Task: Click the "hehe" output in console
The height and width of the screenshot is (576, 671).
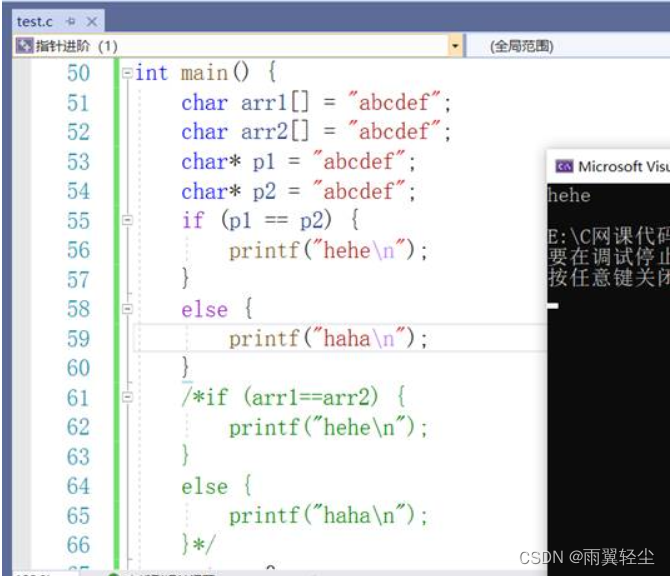Action: click(x=569, y=196)
